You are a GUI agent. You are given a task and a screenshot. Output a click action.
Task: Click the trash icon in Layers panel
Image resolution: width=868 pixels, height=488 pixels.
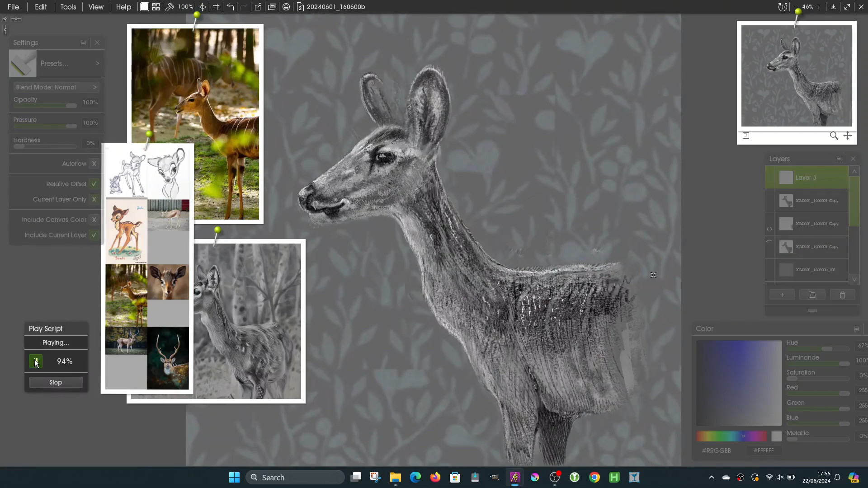[x=842, y=295]
